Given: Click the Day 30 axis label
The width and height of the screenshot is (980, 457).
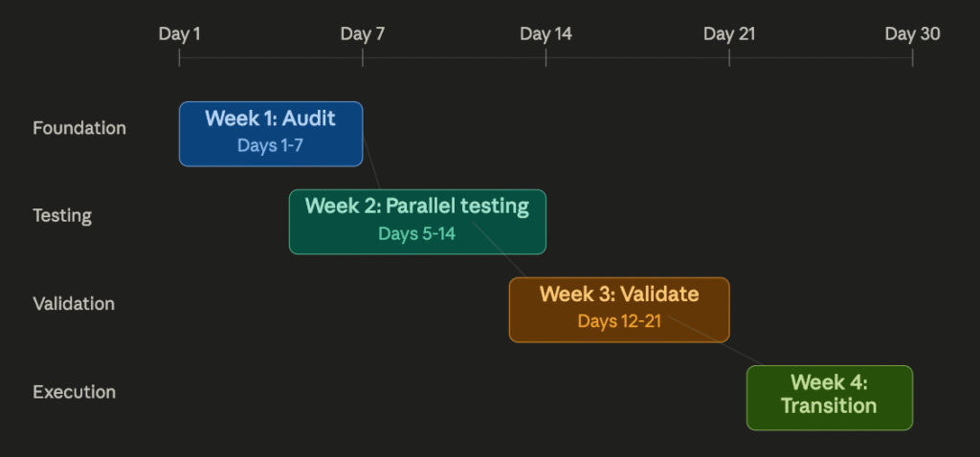Looking at the screenshot, I should click(912, 34).
